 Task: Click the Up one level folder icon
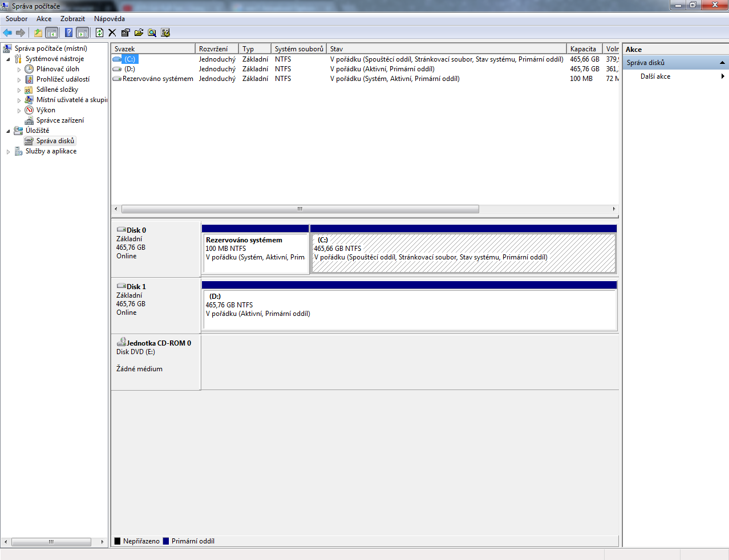[38, 33]
